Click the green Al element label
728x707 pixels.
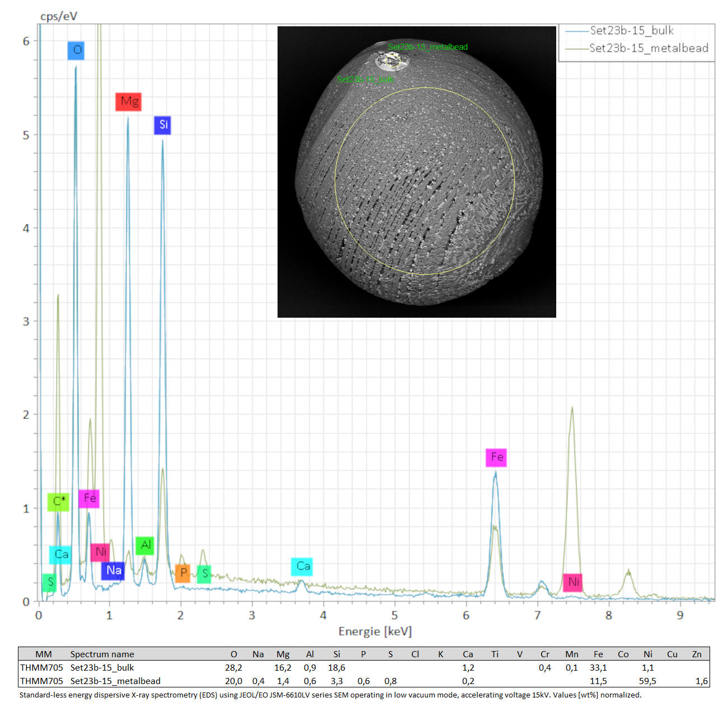point(145,545)
